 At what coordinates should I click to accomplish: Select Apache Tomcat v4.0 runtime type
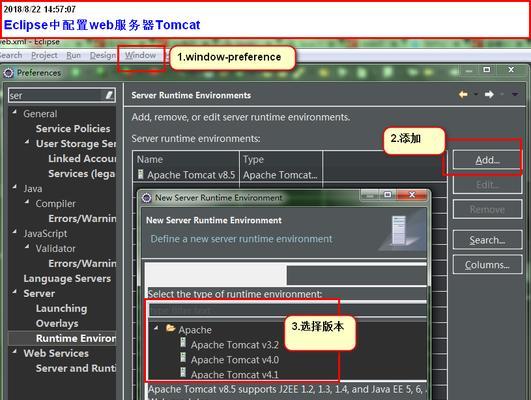tap(235, 360)
